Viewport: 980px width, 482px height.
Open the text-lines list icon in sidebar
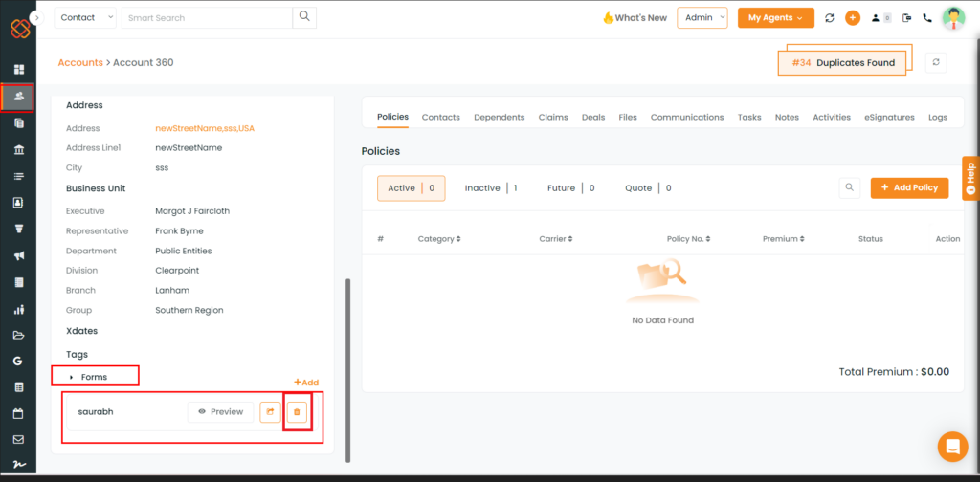(19, 176)
